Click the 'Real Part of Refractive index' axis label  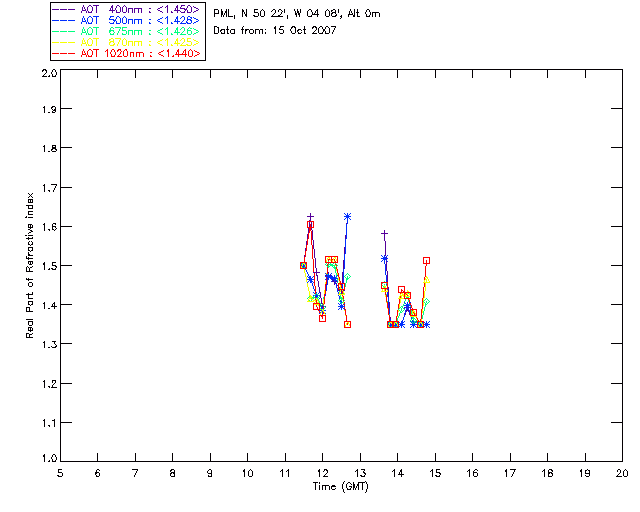point(29,266)
